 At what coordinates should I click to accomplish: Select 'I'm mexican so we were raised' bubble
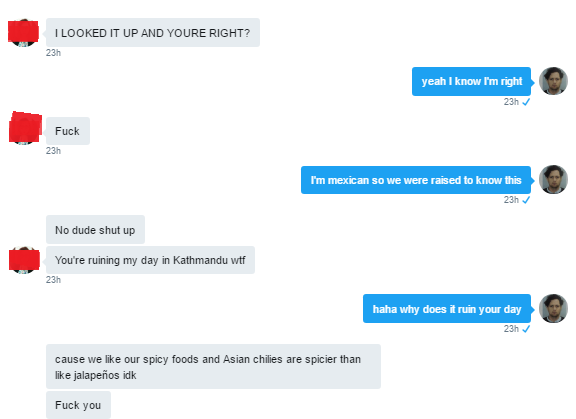(x=416, y=180)
